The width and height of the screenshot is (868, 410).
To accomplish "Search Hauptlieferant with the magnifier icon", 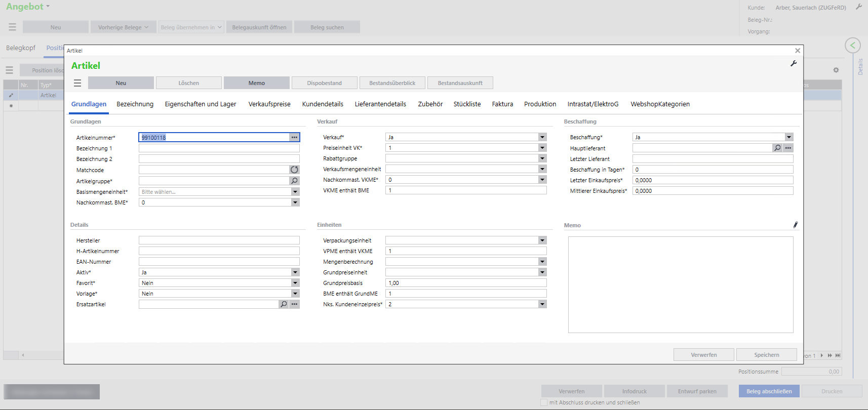I will click(778, 148).
